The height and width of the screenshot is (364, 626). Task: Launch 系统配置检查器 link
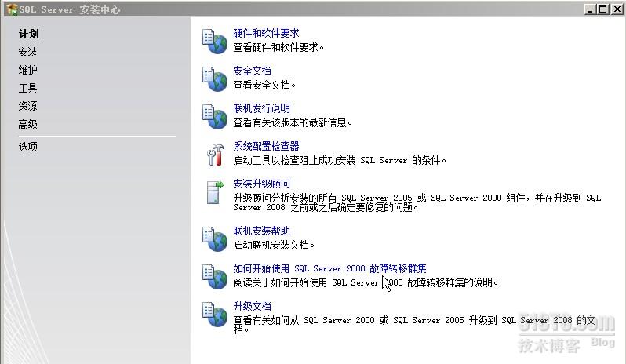point(266,146)
